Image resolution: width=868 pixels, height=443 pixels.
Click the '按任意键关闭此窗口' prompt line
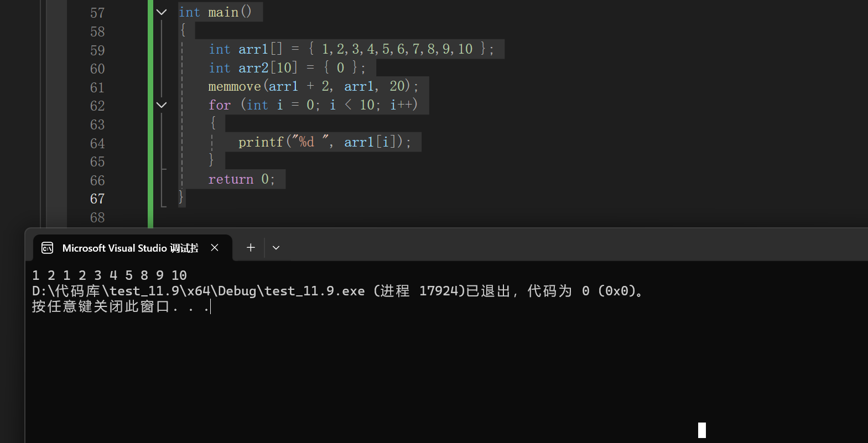click(x=121, y=306)
